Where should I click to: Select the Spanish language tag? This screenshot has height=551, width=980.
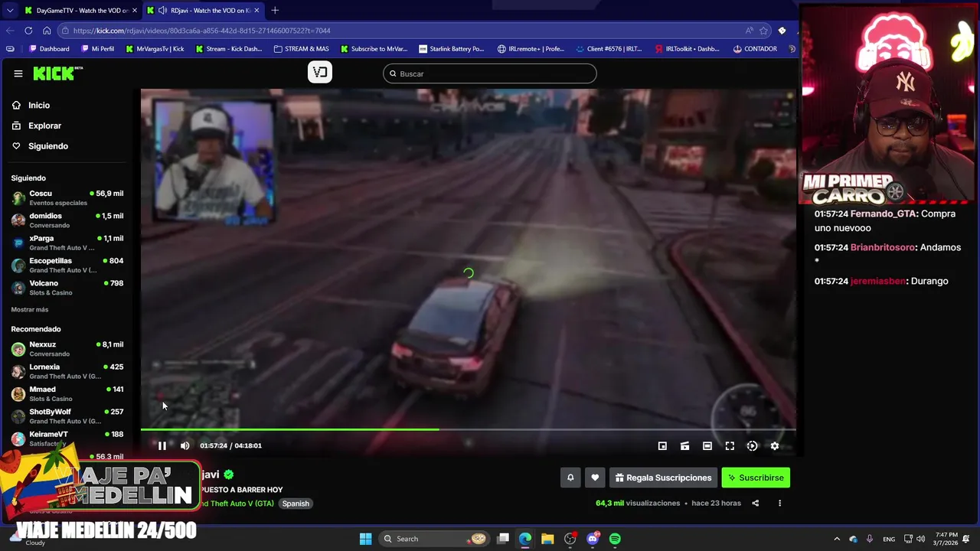(x=296, y=504)
